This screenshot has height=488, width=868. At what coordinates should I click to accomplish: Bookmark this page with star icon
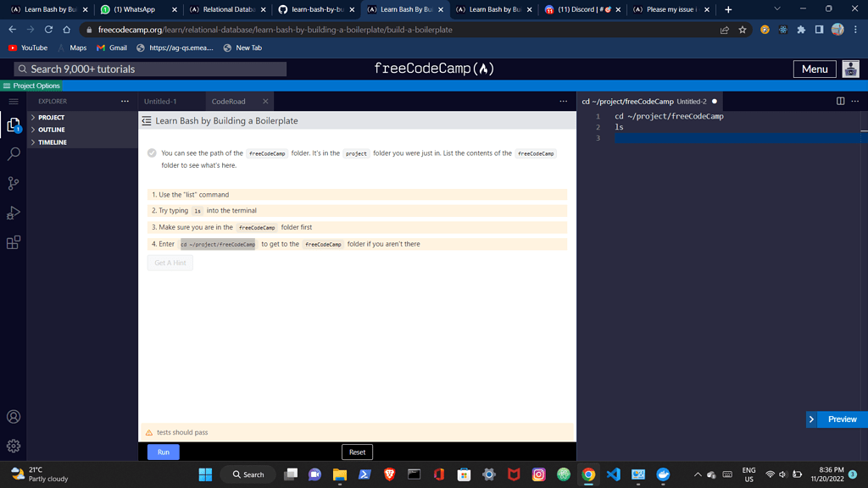click(743, 30)
